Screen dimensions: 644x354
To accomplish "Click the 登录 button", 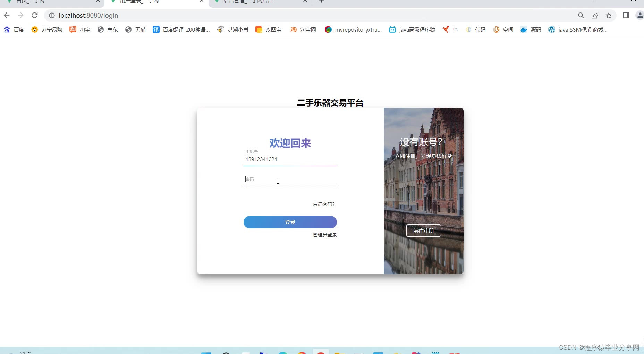I will (x=290, y=222).
